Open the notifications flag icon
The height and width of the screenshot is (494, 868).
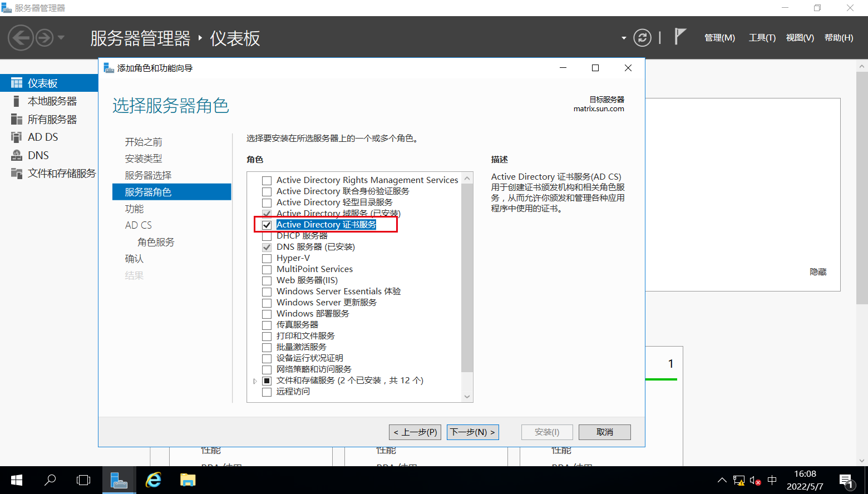tap(679, 37)
